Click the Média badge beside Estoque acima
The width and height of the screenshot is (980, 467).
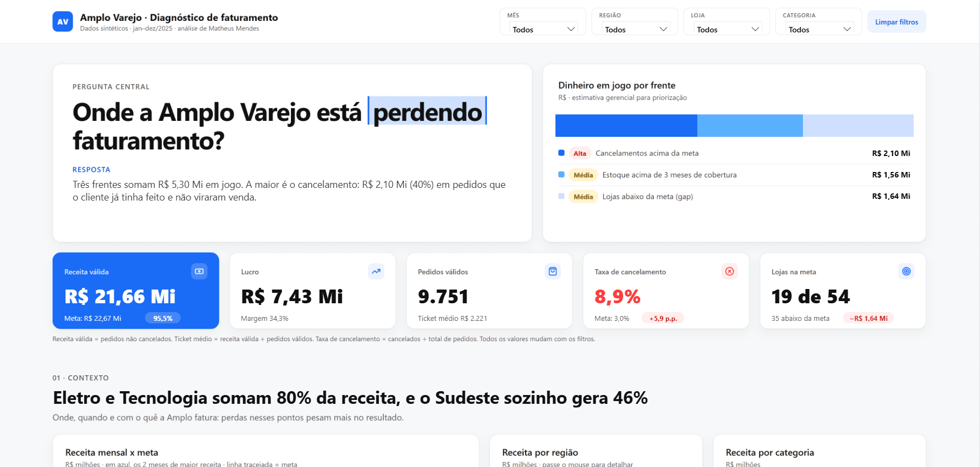click(583, 175)
